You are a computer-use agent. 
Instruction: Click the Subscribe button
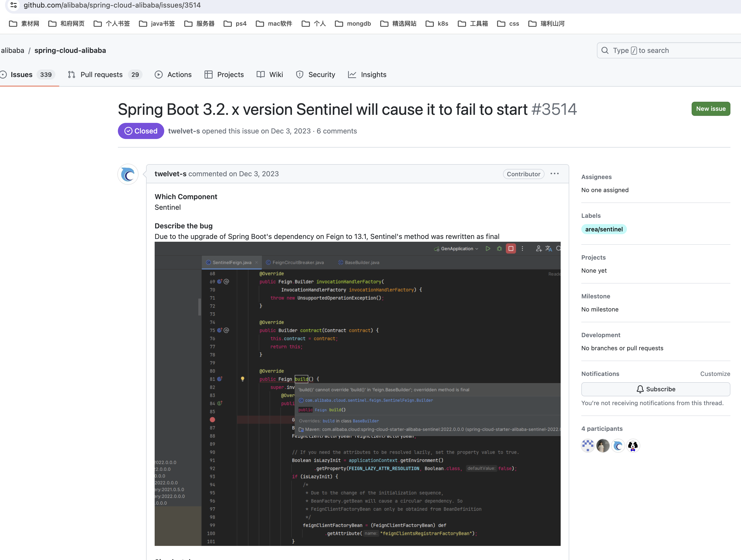click(656, 389)
